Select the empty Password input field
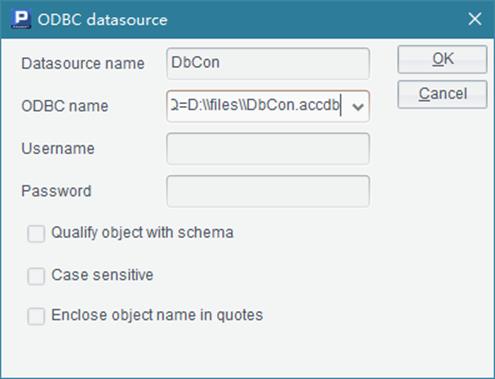Viewport: 495px width, 379px height. pyautogui.click(x=268, y=191)
